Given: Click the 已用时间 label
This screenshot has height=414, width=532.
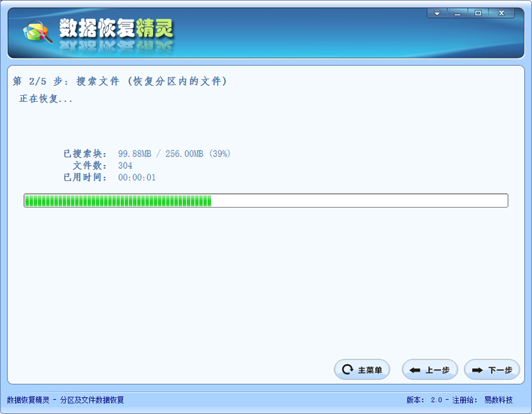Looking at the screenshot, I should click(85, 177).
